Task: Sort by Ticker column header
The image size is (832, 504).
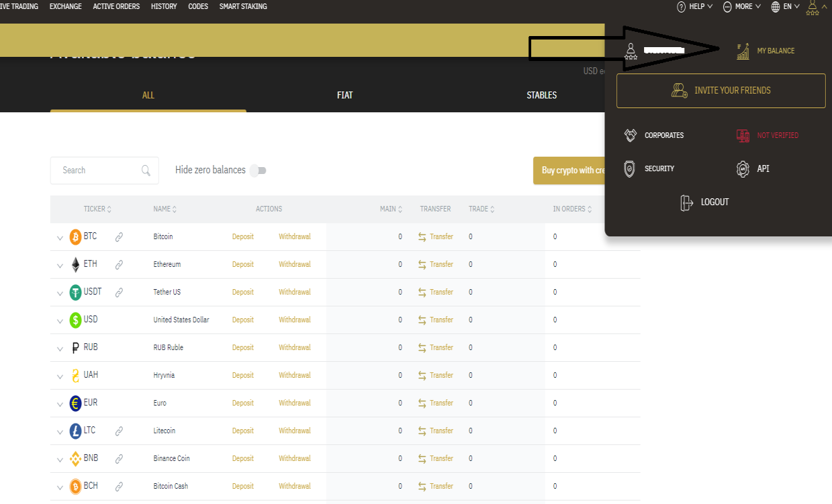Action: 98,209
